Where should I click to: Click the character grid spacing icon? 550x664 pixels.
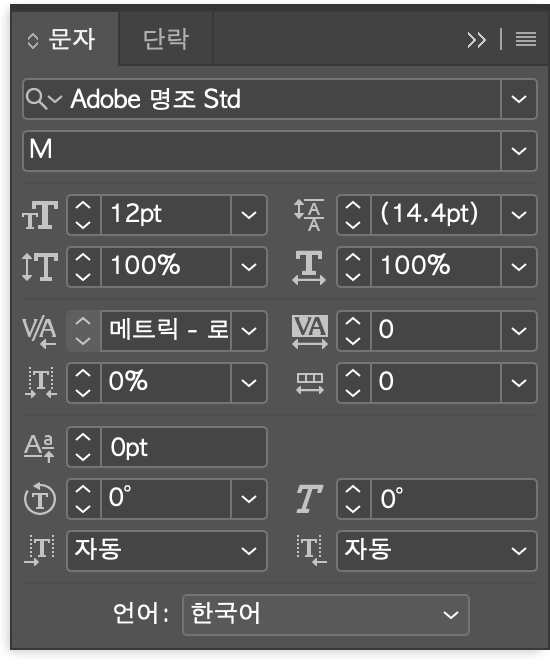310,384
